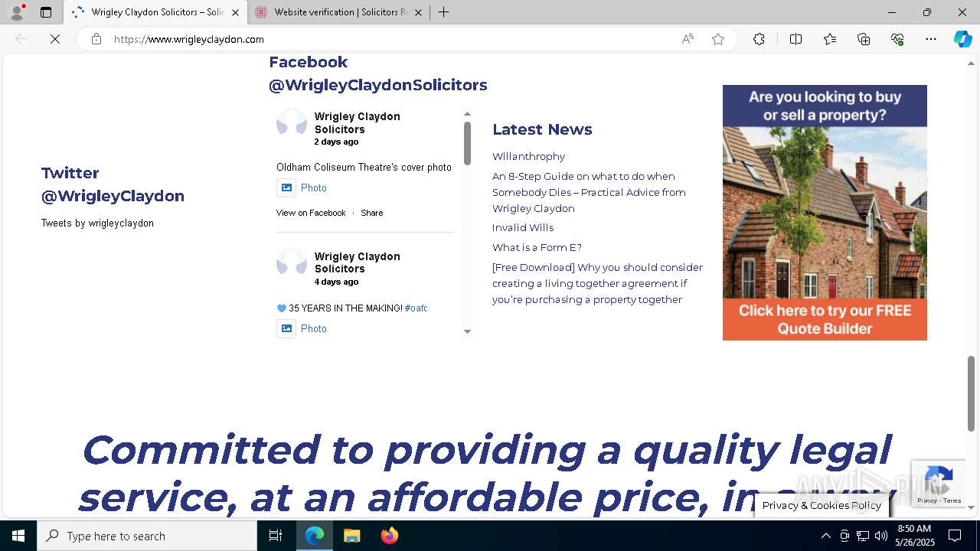980x551 pixels.
Task: Open Read aloud icon in address bar
Action: click(x=688, y=39)
